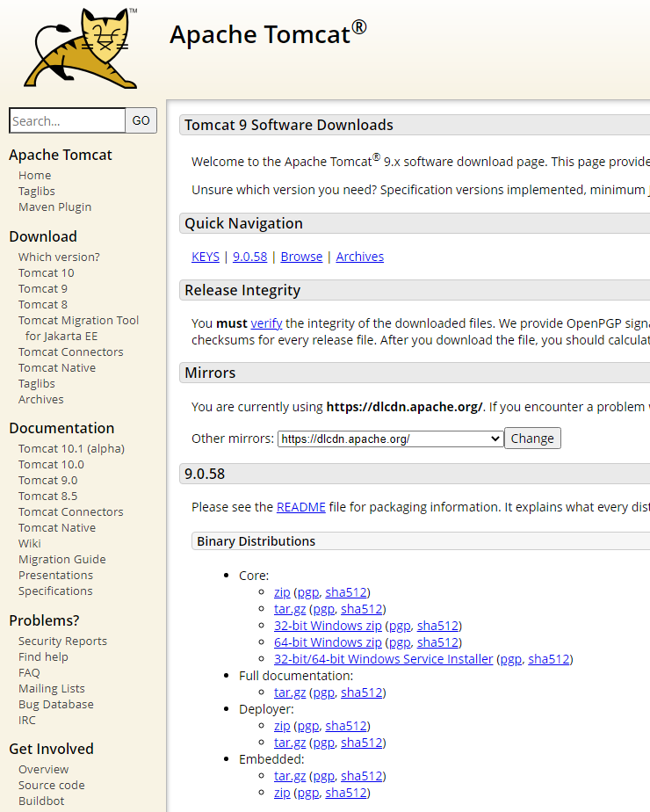Open Tomcat 8.5 documentation
Image resolution: width=650 pixels, height=812 pixels.
coord(48,497)
